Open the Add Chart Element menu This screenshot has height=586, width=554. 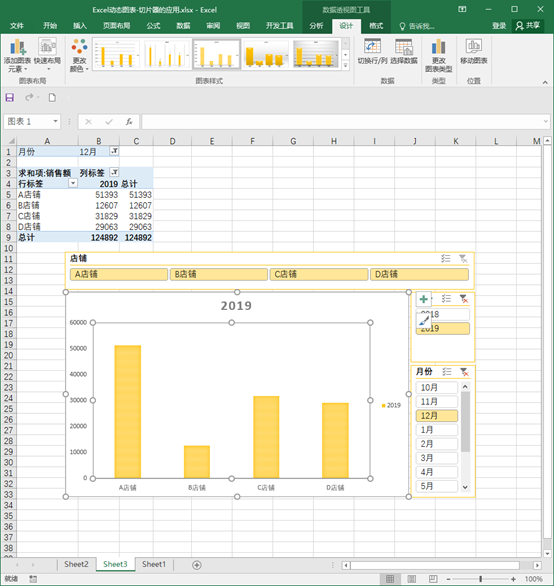point(17,55)
